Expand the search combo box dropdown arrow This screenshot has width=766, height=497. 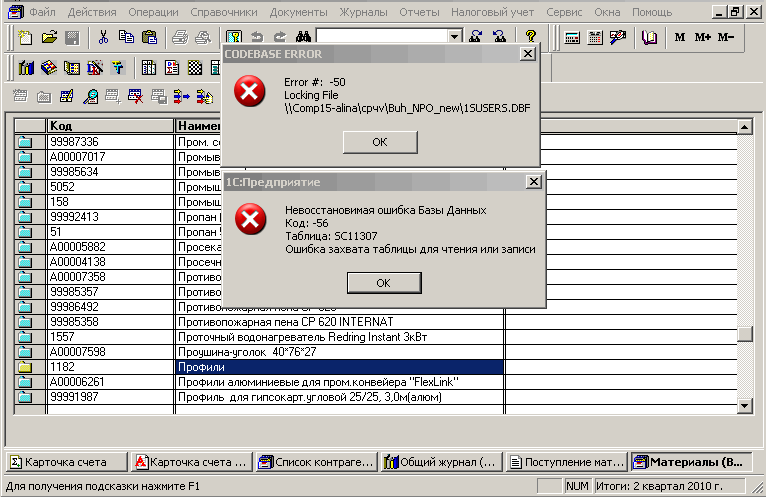click(x=454, y=37)
